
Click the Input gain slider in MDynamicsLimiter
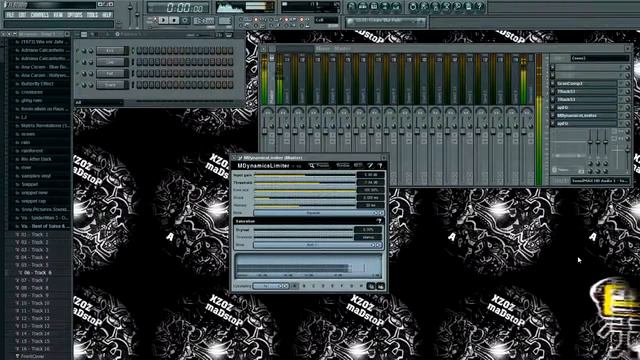[304, 175]
